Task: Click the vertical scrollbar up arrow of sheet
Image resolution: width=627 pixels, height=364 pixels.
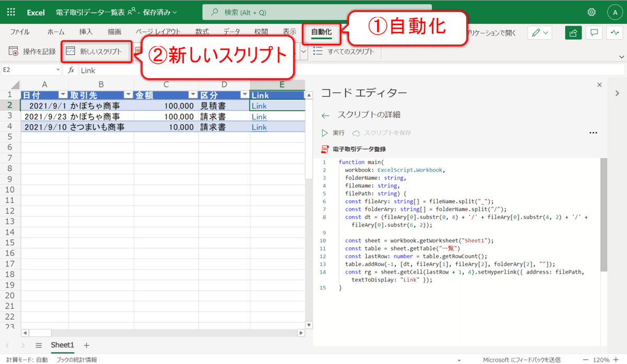Action: coord(309,95)
